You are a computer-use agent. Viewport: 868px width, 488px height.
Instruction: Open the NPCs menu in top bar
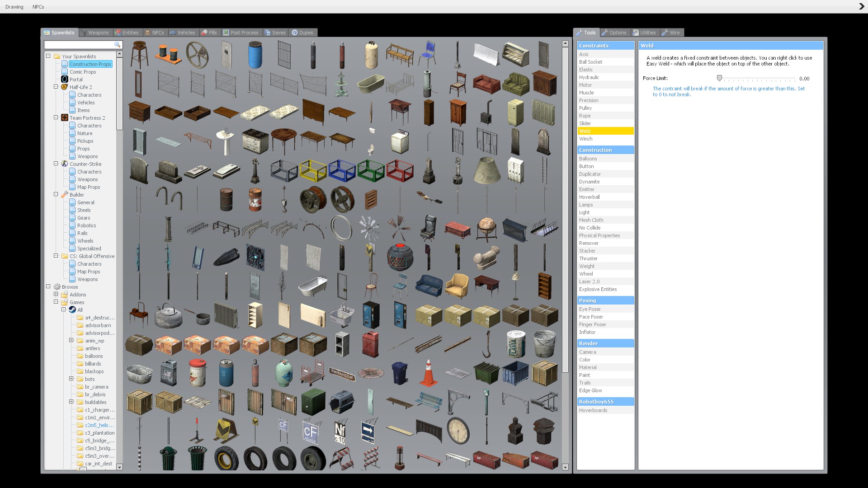(38, 7)
